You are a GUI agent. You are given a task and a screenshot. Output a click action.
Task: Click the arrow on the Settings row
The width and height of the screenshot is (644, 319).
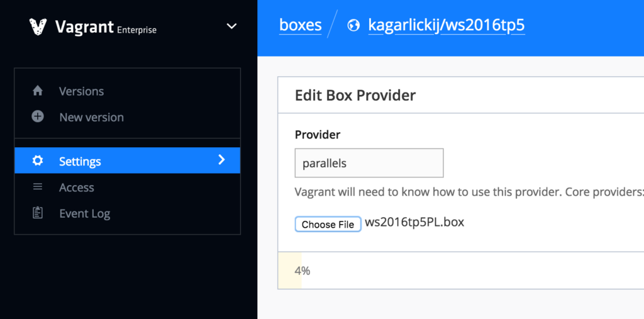221,160
